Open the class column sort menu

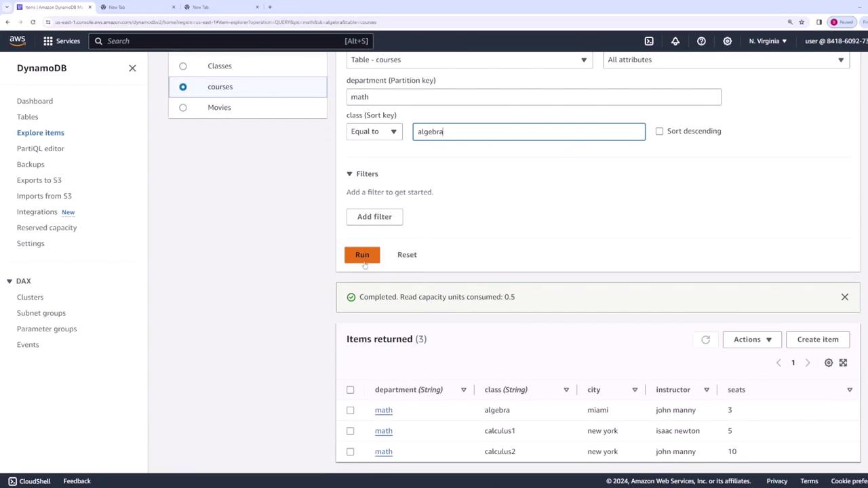point(566,390)
